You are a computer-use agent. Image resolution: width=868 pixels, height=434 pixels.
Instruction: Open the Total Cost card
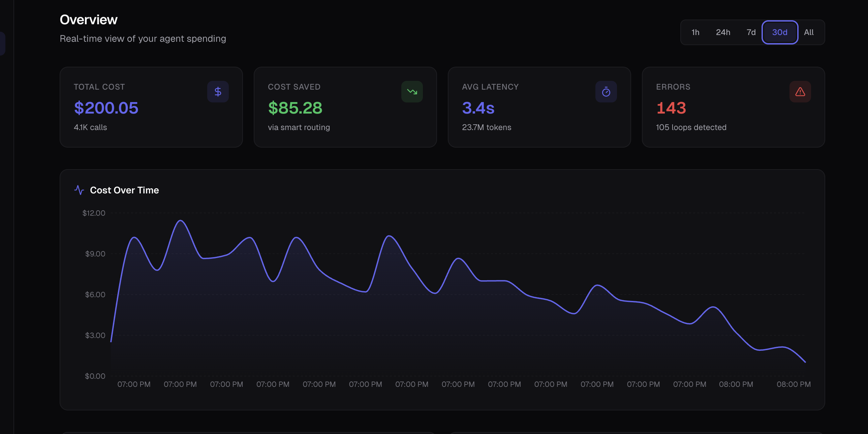click(151, 107)
